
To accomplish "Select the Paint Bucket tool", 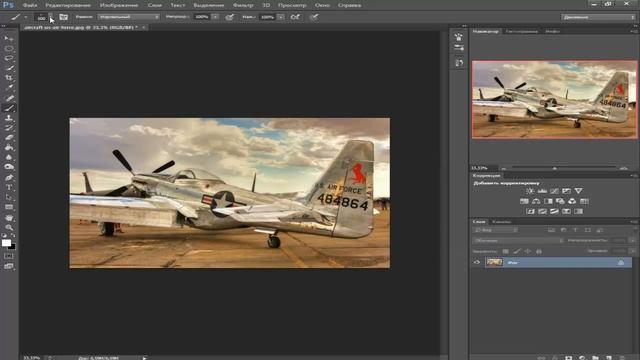I will tap(9, 148).
